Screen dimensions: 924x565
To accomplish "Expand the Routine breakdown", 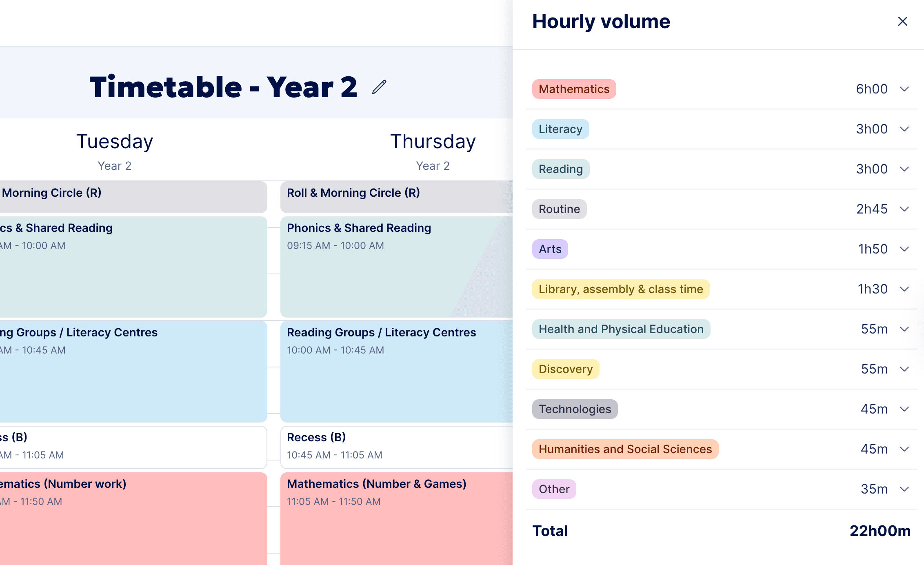I will coord(904,209).
